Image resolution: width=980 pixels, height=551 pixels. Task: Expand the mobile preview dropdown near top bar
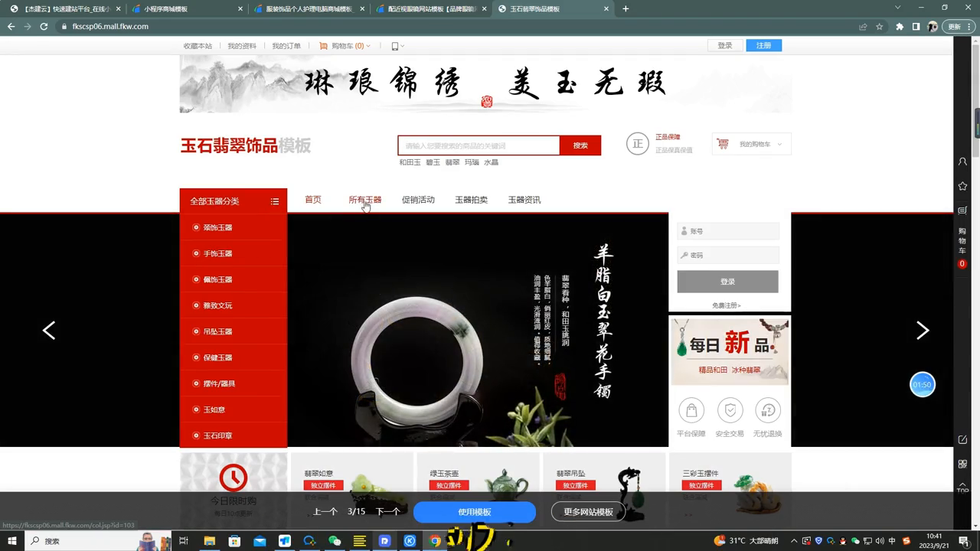(398, 45)
